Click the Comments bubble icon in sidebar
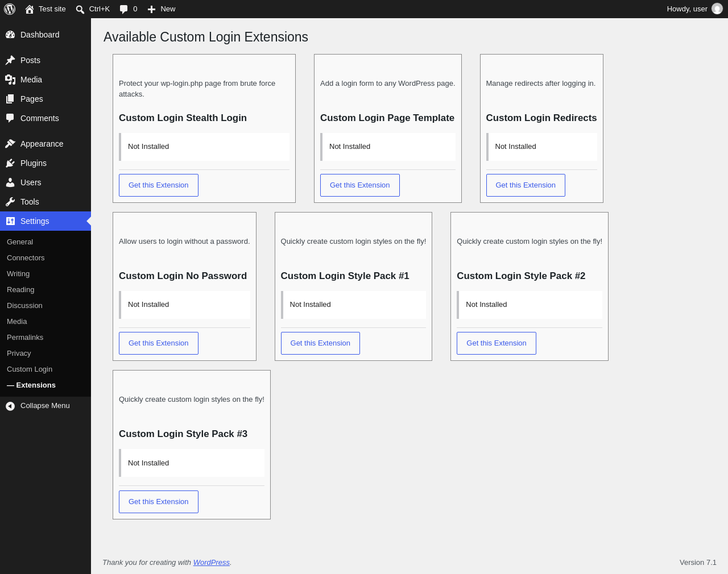Image resolution: width=728 pixels, height=574 pixels. (10, 118)
